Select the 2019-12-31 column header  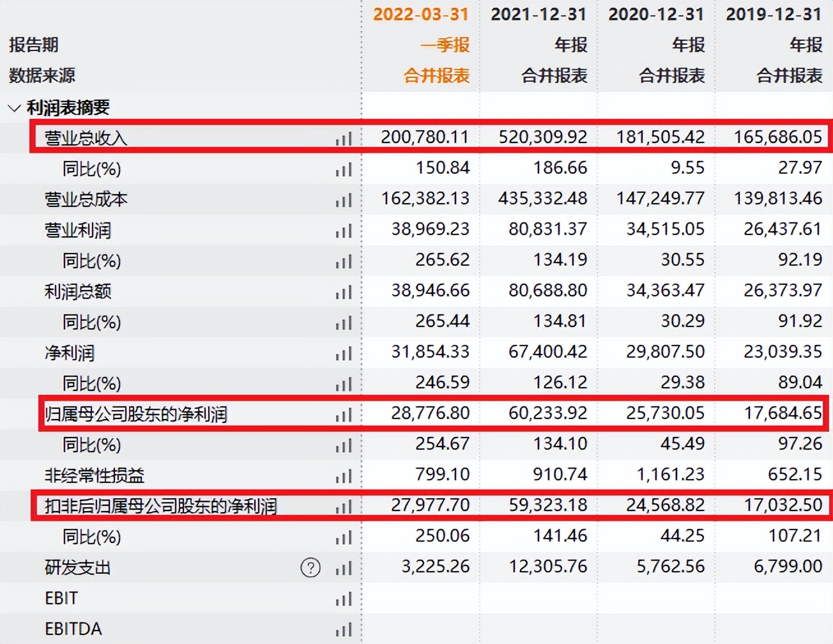point(774,14)
